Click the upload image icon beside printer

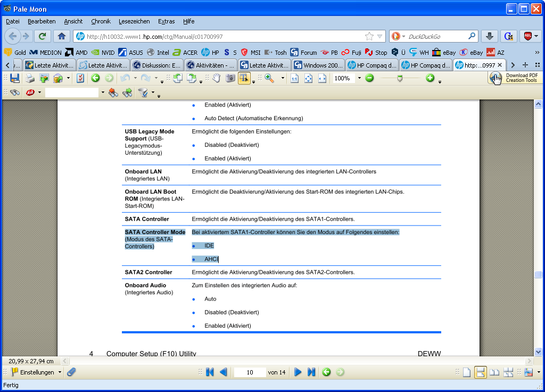pos(44,78)
